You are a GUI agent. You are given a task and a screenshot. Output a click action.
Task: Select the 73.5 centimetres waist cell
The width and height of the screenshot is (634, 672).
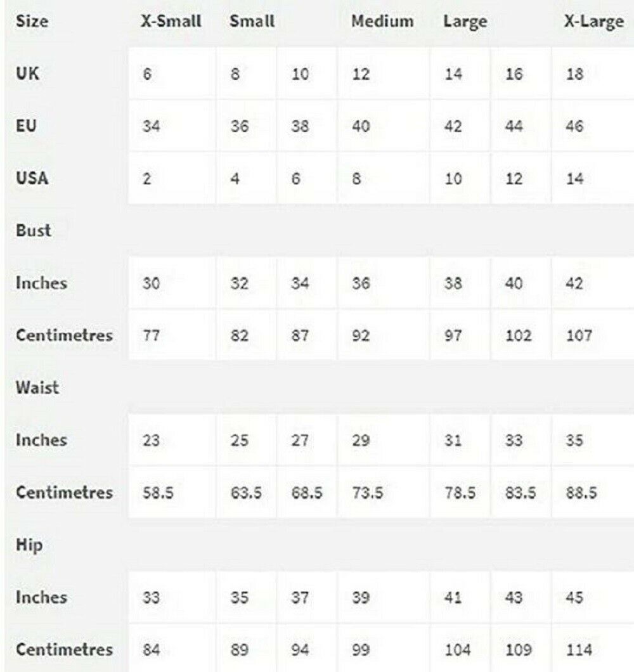point(367,493)
